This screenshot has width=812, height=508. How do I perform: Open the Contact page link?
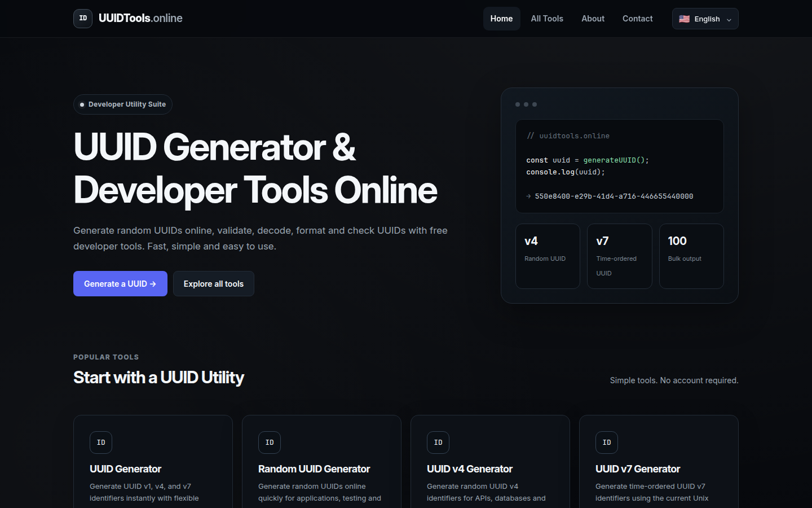click(x=637, y=19)
